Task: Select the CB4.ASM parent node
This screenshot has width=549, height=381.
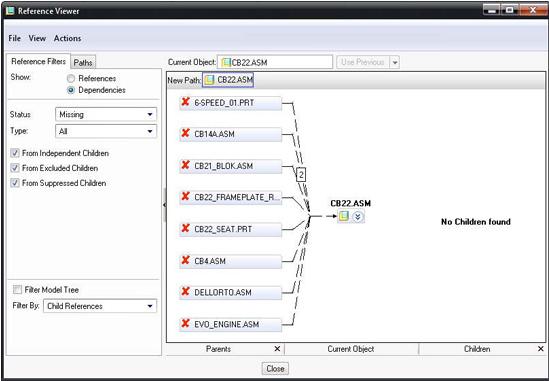Action: click(231, 261)
